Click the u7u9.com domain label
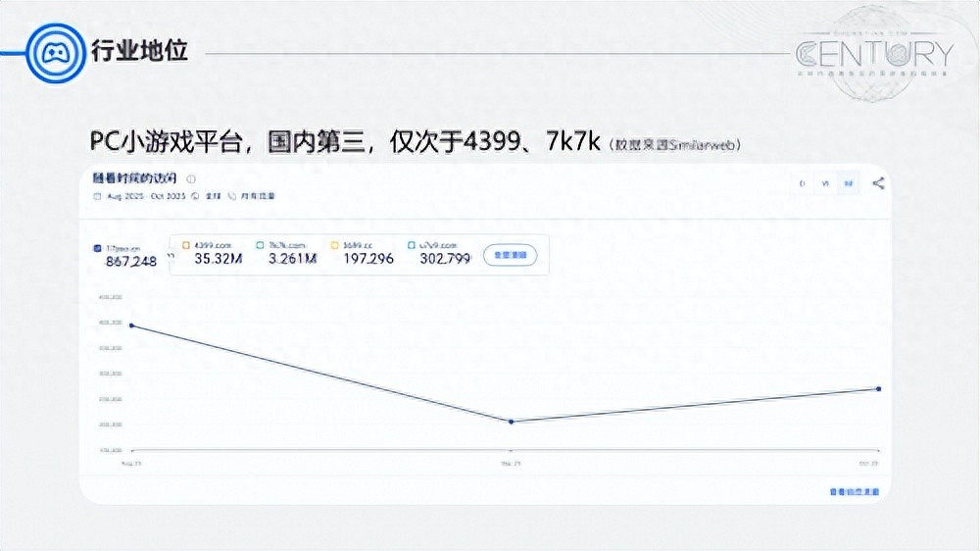The width and height of the screenshot is (980, 551). click(x=438, y=245)
